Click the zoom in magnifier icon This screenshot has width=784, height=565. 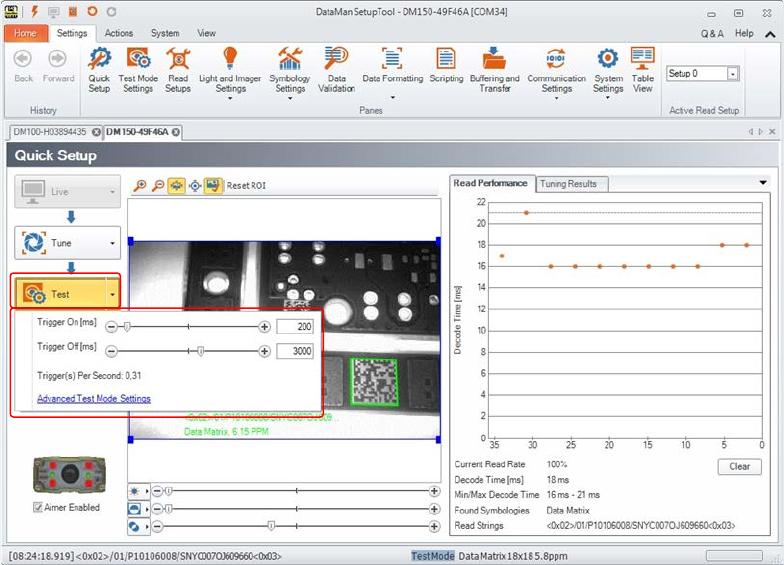pos(140,185)
